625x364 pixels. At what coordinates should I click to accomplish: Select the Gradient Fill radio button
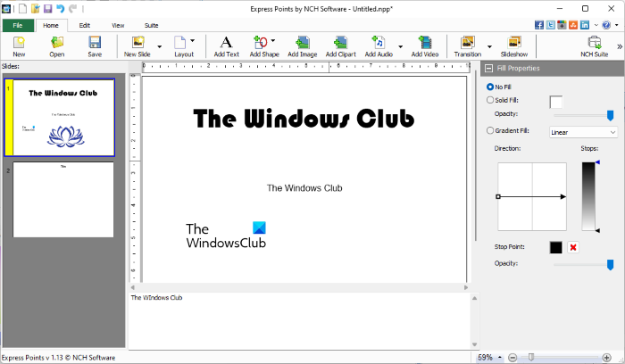click(490, 130)
